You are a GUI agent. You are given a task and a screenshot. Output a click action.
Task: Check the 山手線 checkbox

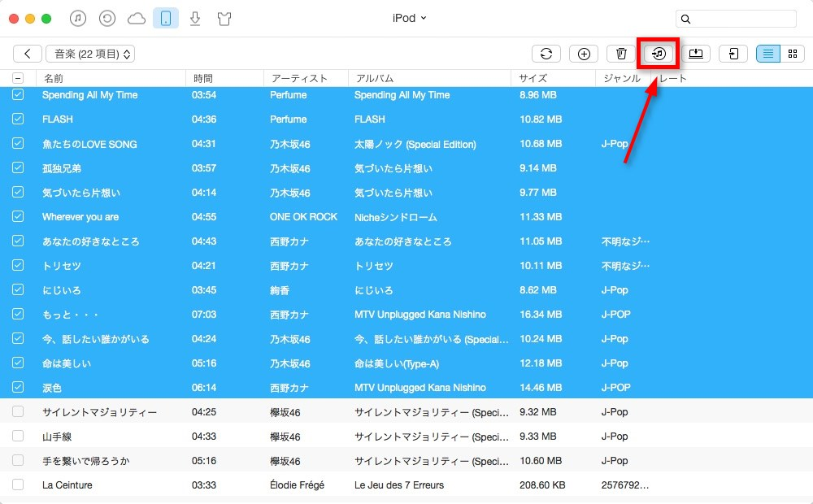(x=18, y=436)
